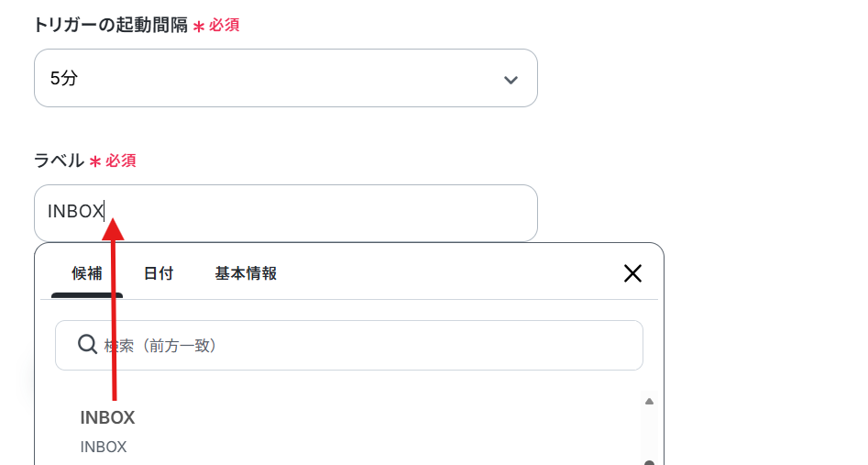Click the candidates list scrollbar thumb
The image size is (868, 465).
pyautogui.click(x=649, y=462)
